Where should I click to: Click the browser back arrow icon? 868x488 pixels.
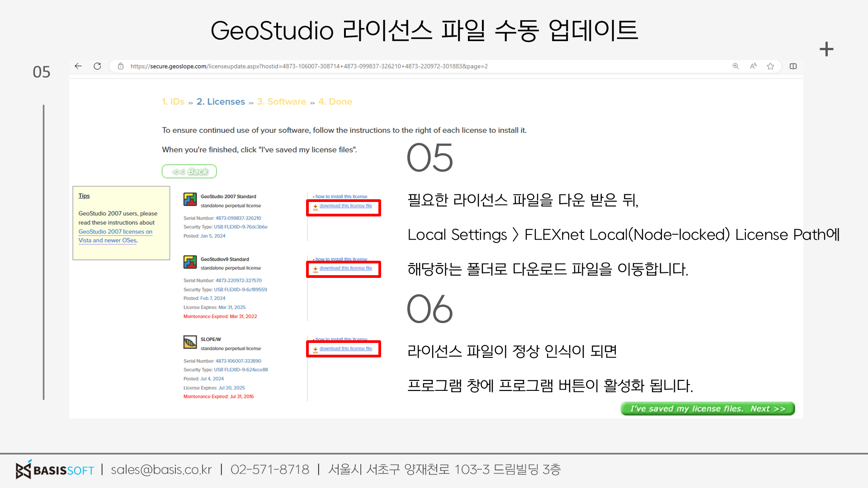pyautogui.click(x=78, y=66)
